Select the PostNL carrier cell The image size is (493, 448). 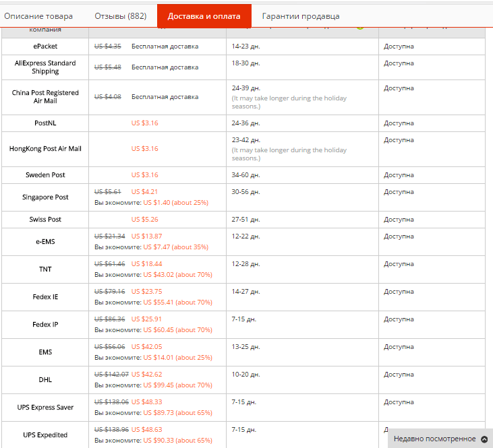pos(45,123)
